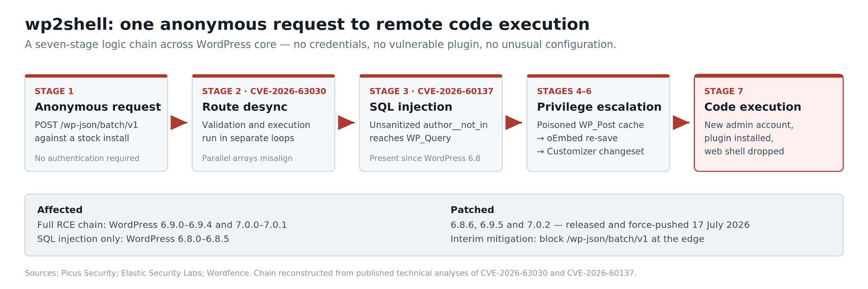Click the No authentication required note
The height and width of the screenshot is (289, 868).
point(87,158)
